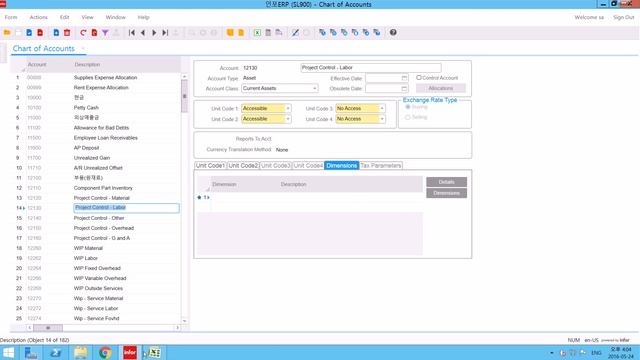640x360 pixels.
Task: Click the blue new record icon
Action: [56, 33]
